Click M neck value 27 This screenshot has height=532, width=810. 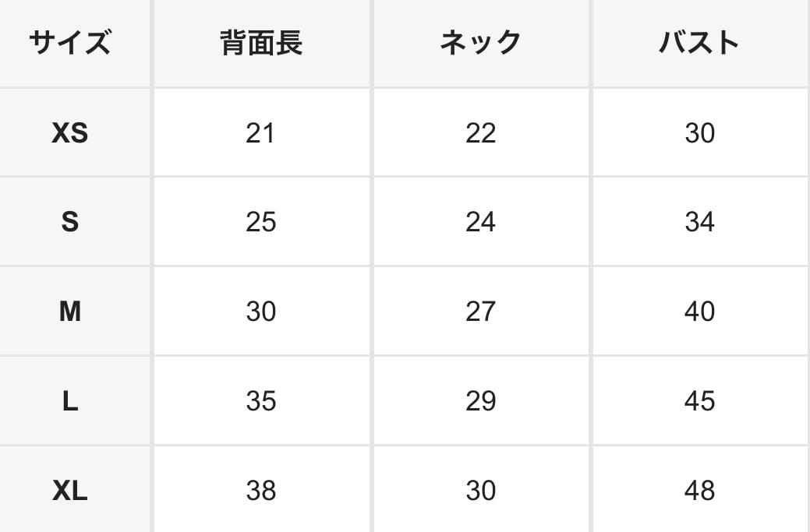click(480, 312)
